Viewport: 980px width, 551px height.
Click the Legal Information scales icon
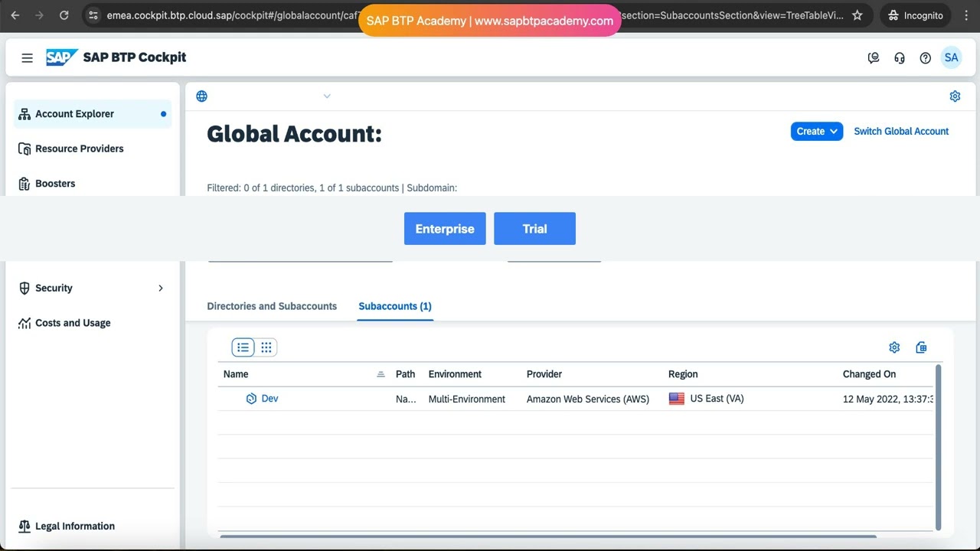(x=24, y=526)
